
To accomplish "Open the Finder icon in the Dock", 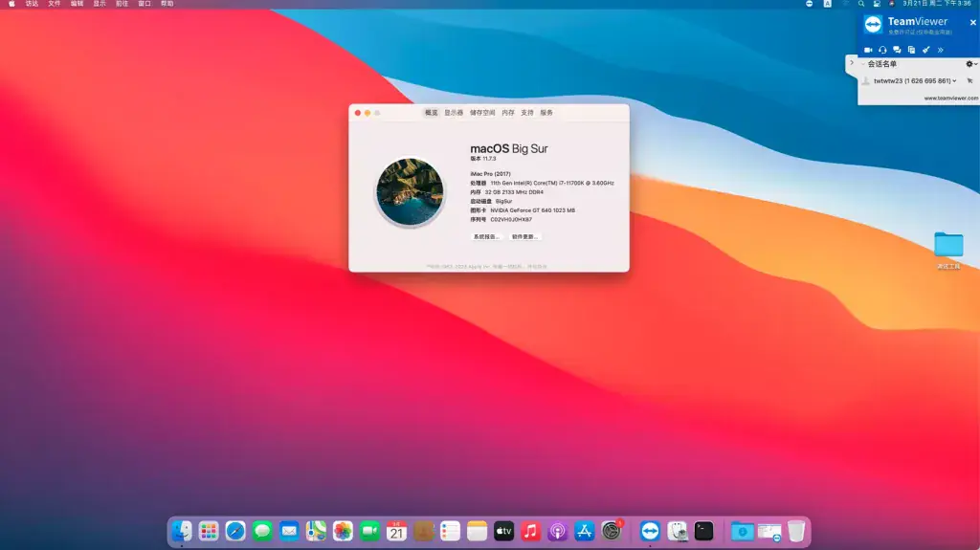I will (182, 531).
